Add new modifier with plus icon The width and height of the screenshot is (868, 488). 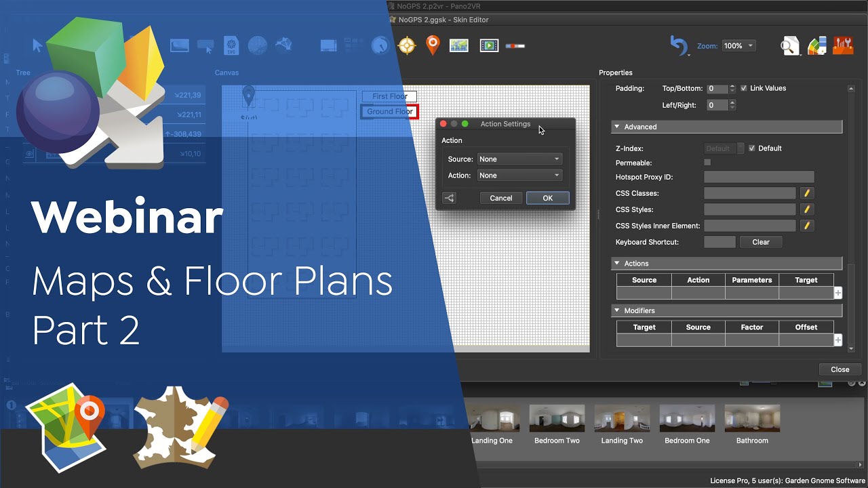coord(838,340)
